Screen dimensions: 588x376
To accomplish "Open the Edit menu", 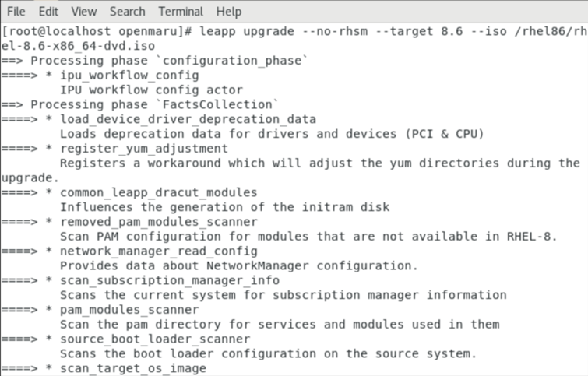I will [48, 12].
